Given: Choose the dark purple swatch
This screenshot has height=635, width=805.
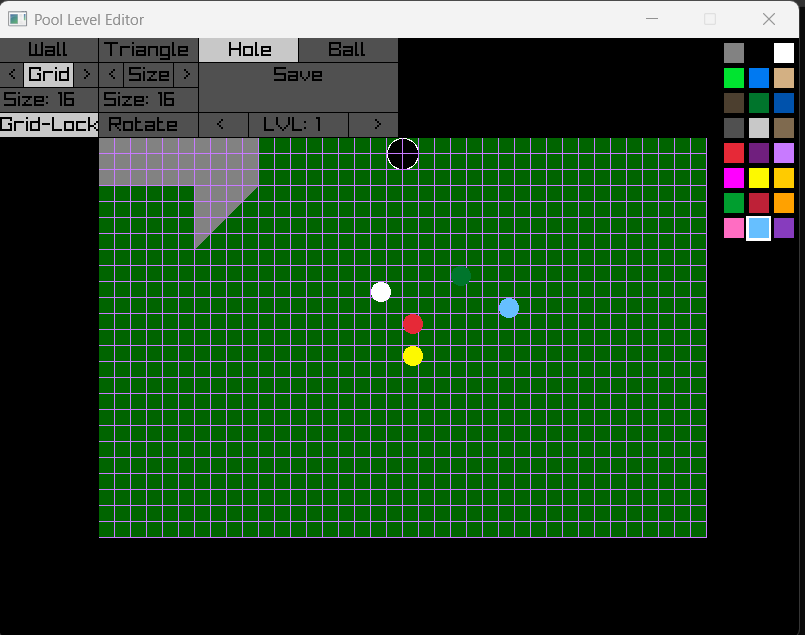Looking at the screenshot, I should click(x=759, y=153).
